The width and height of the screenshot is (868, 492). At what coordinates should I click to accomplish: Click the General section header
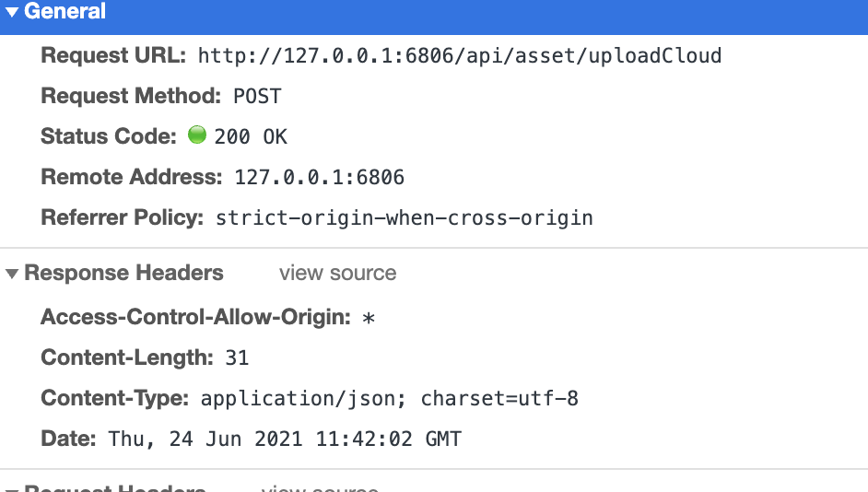tap(65, 13)
